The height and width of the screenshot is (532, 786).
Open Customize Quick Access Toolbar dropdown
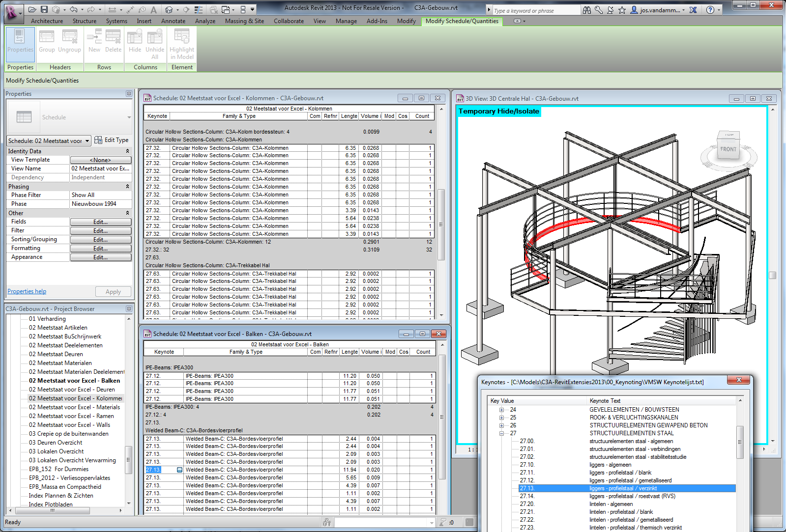pos(253,9)
